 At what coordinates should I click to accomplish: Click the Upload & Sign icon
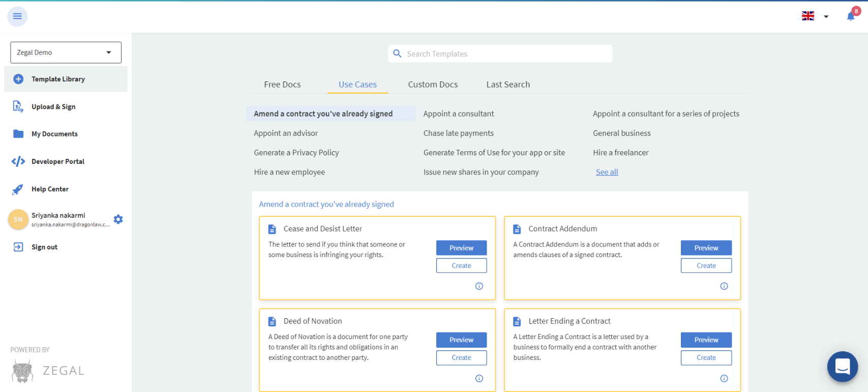tap(18, 106)
